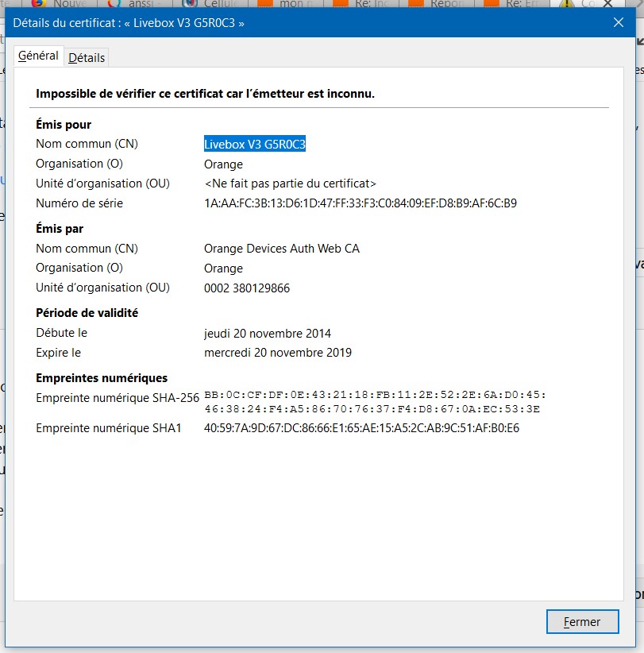Click the issuer organisational unit 0002 380129866

246,288
